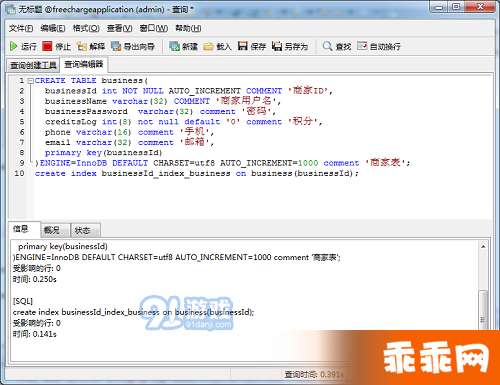
Task: Click line number 5 in the gutter
Action: coord(22,121)
